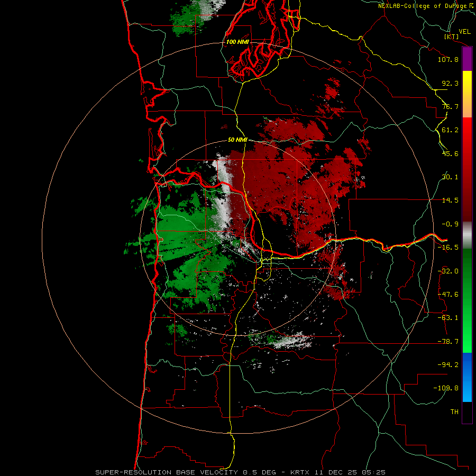This screenshot has width=476, height=476.
Task: Click the -32.0 velocity scale value
Action: point(448,271)
